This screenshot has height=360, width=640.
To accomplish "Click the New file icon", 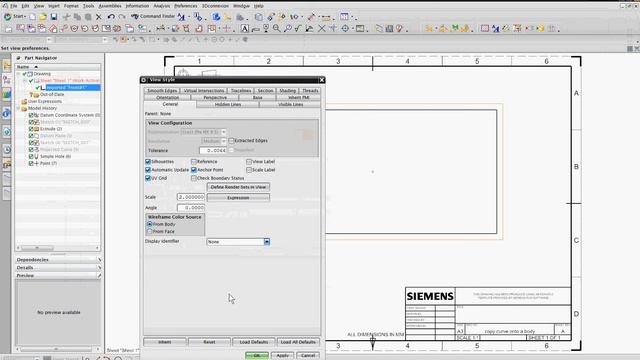I will click(32, 17).
